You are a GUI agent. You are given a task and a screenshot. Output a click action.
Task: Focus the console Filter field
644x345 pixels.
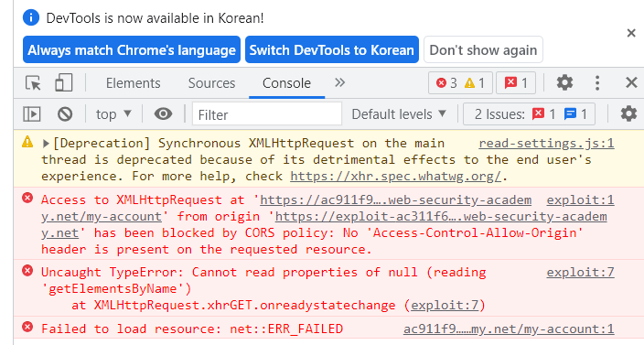tap(267, 114)
